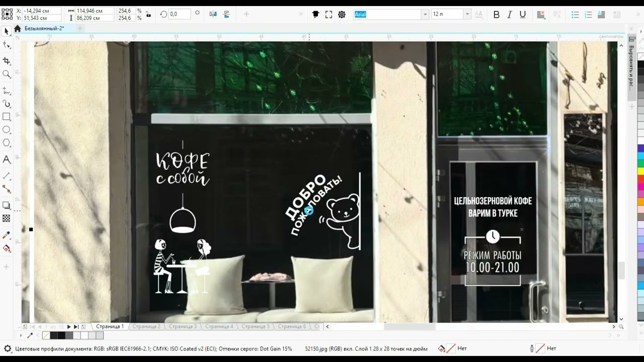Image resolution: width=644 pixels, height=362 pixels.
Task: Go to last page arrow
Action: 76,327
